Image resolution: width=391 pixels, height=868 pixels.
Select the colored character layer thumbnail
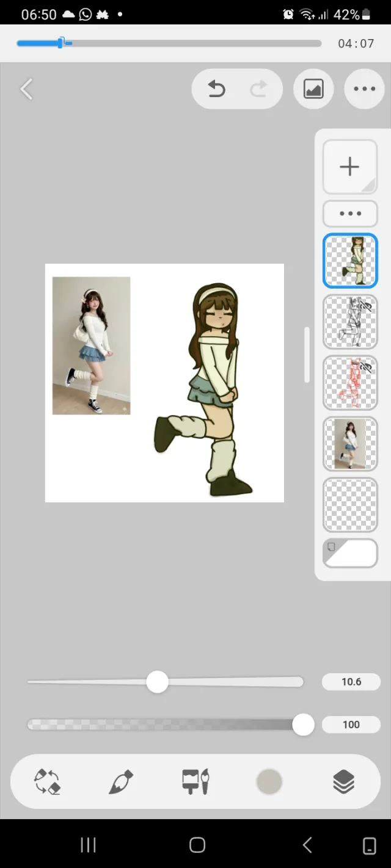coord(350,261)
